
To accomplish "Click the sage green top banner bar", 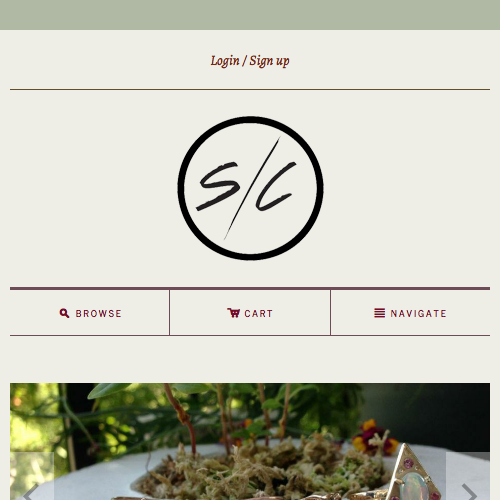I will click(x=250, y=15).
